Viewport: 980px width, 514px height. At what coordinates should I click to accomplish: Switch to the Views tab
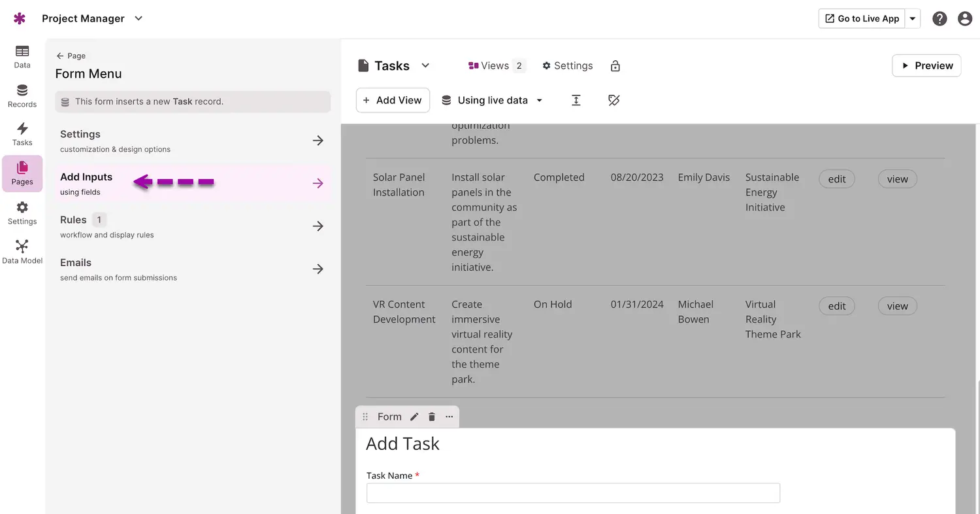[495, 65]
